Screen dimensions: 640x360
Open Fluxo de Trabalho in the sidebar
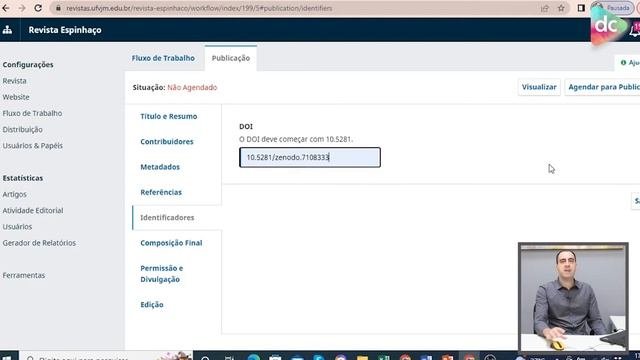tap(32, 113)
